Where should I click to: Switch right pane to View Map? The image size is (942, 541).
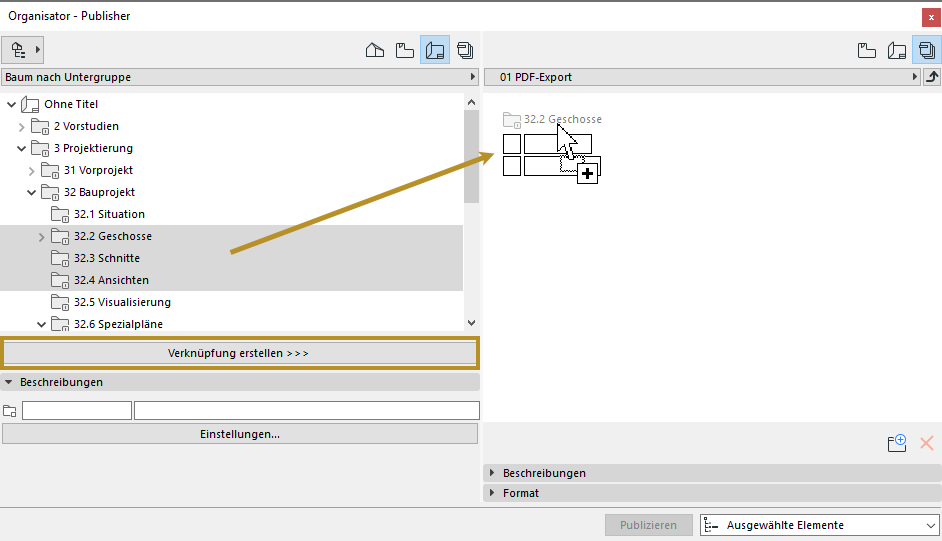867,50
